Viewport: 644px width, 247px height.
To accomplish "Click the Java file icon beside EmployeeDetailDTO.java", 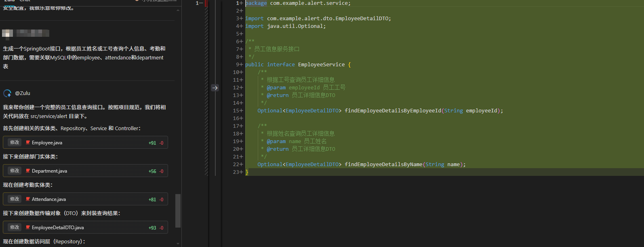I will coord(28,228).
